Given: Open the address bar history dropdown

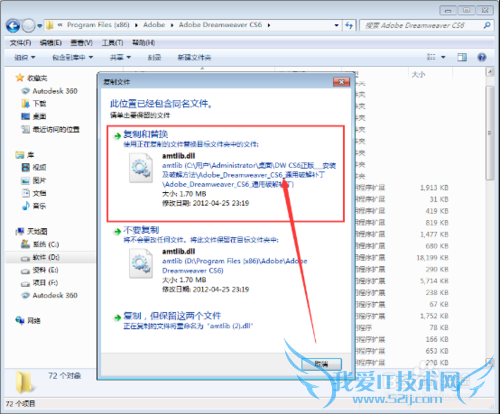Looking at the screenshot, I should pyautogui.click(x=336, y=25).
